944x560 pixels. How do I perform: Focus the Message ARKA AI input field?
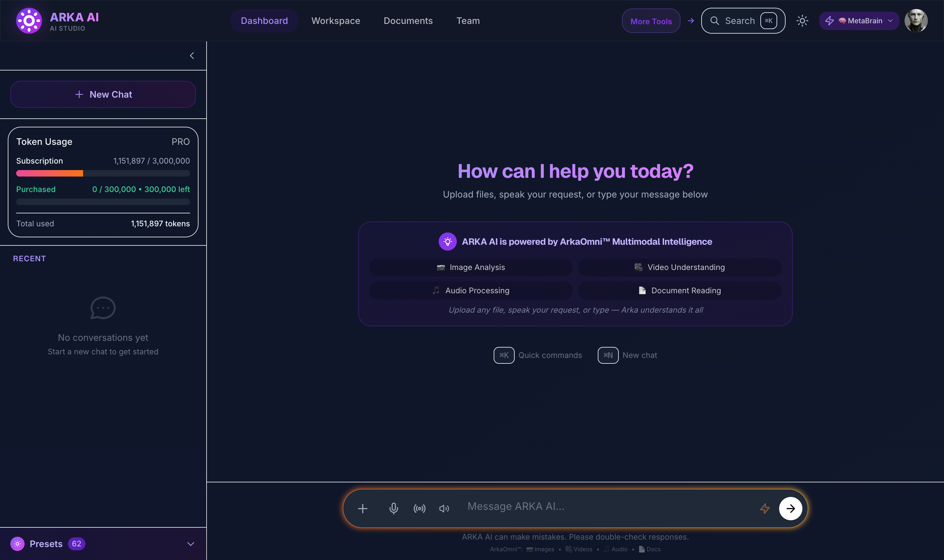coord(604,506)
